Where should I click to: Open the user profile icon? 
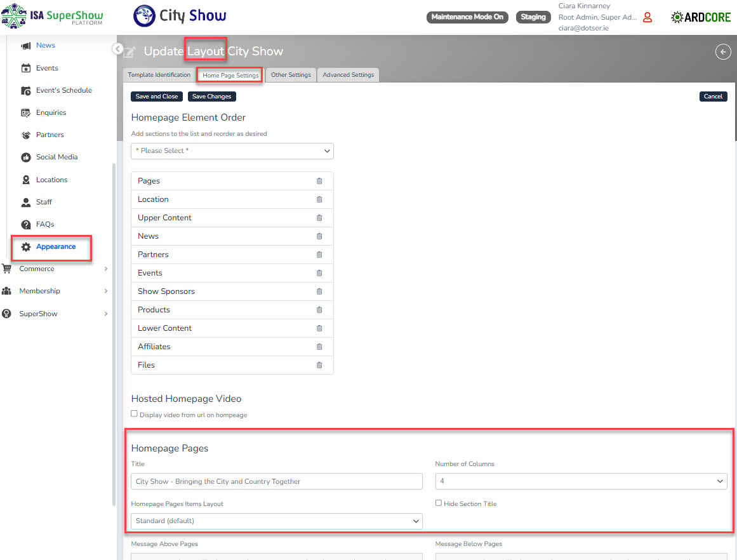coord(647,17)
